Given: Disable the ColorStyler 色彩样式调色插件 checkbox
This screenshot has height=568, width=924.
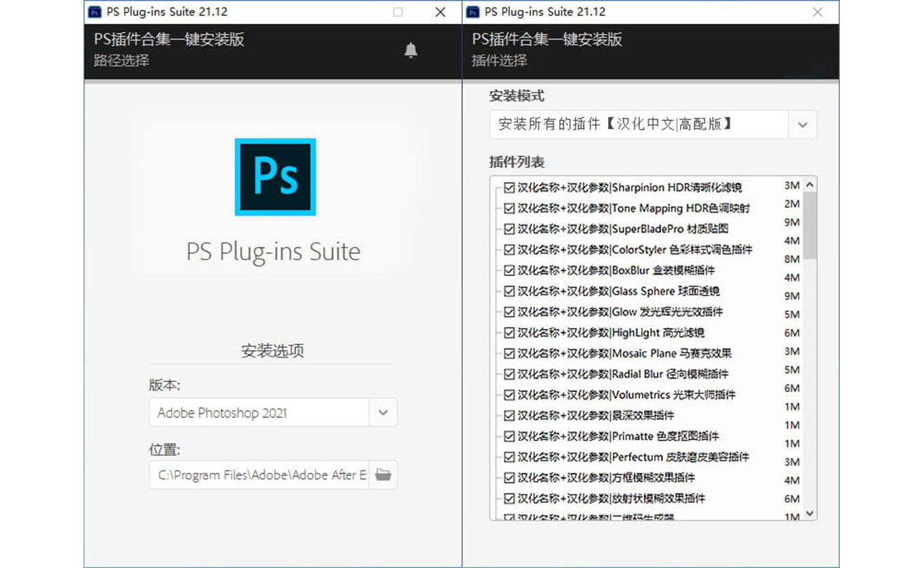Looking at the screenshot, I should tap(510, 249).
